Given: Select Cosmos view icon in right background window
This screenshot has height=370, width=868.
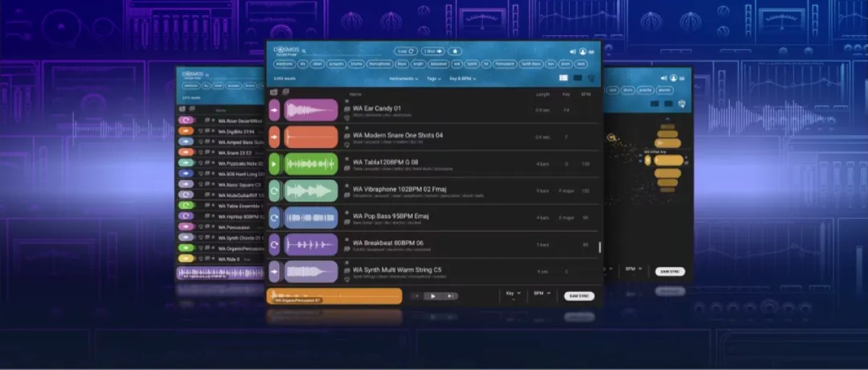Looking at the screenshot, I should pos(682,104).
